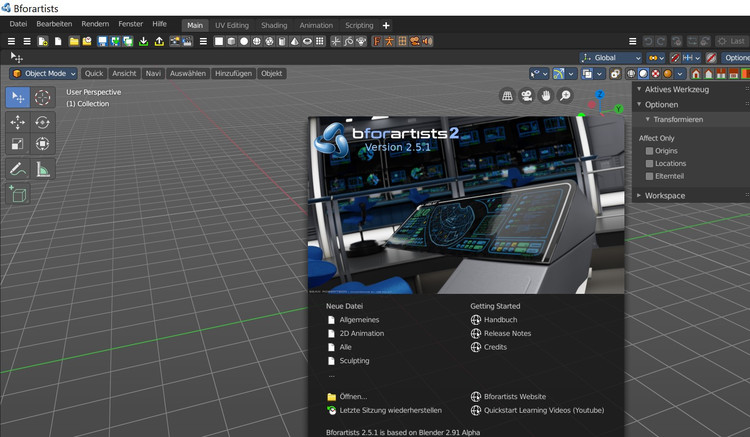The image size is (750, 437).
Task: Click the monkey head mesh icon
Action: tap(361, 41)
